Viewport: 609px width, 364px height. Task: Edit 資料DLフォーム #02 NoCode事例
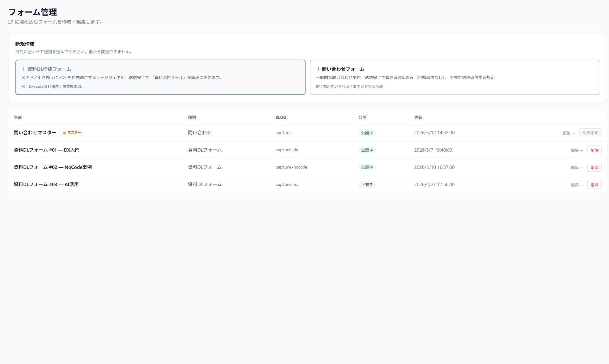point(577,167)
